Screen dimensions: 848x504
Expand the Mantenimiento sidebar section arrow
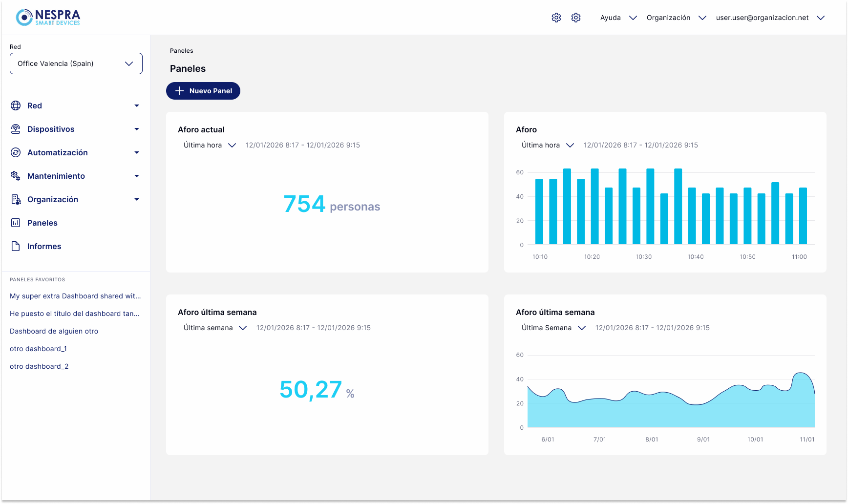[137, 176]
